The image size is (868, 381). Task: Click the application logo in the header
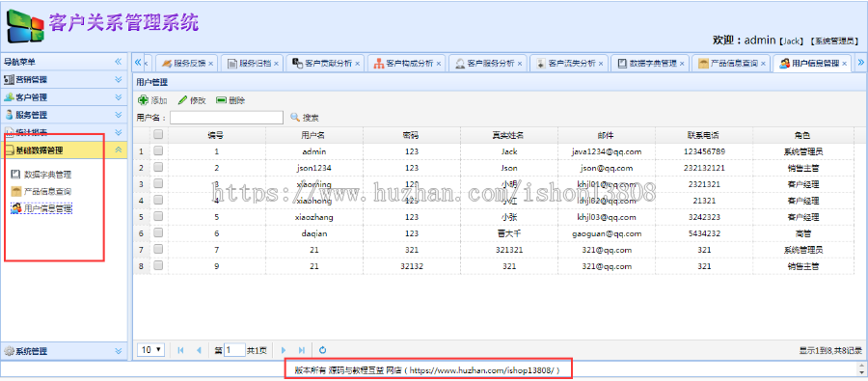tap(25, 27)
